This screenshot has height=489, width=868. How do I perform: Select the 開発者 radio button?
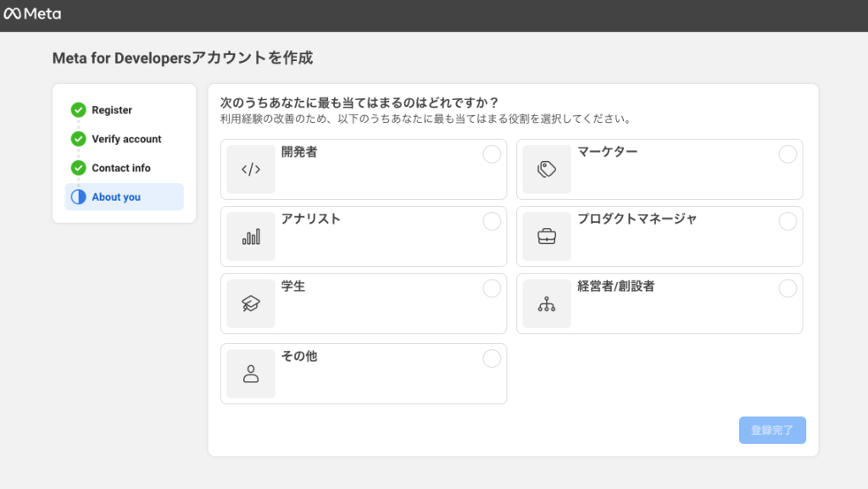pos(492,154)
